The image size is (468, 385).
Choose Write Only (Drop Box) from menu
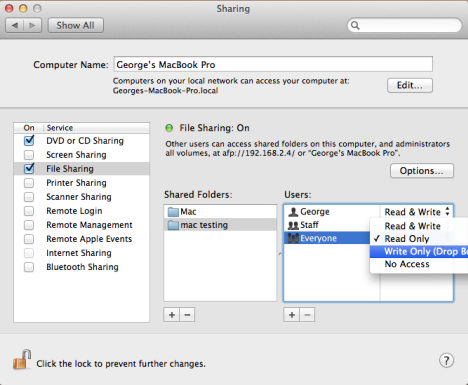[x=419, y=251]
